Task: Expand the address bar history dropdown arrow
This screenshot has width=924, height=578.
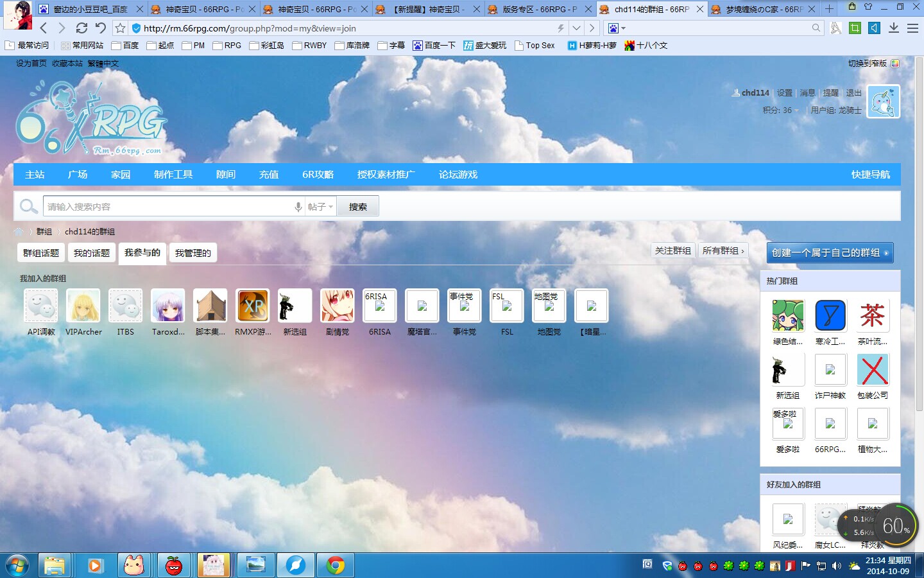Action: pyautogui.click(x=576, y=28)
